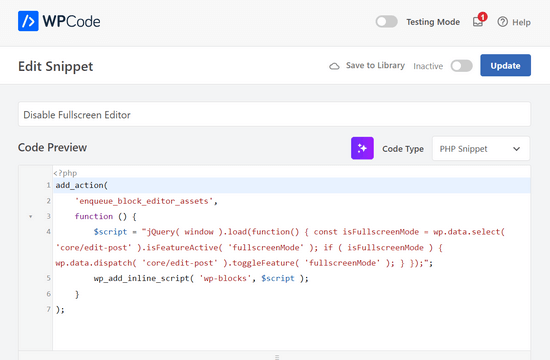The width and height of the screenshot is (550, 360).
Task: Open the Help question mark icon
Action: pyautogui.click(x=502, y=22)
